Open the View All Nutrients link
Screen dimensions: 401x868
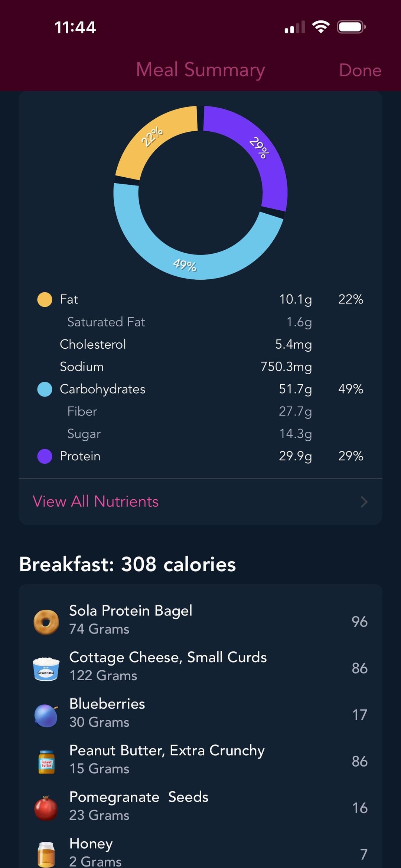[x=96, y=502]
